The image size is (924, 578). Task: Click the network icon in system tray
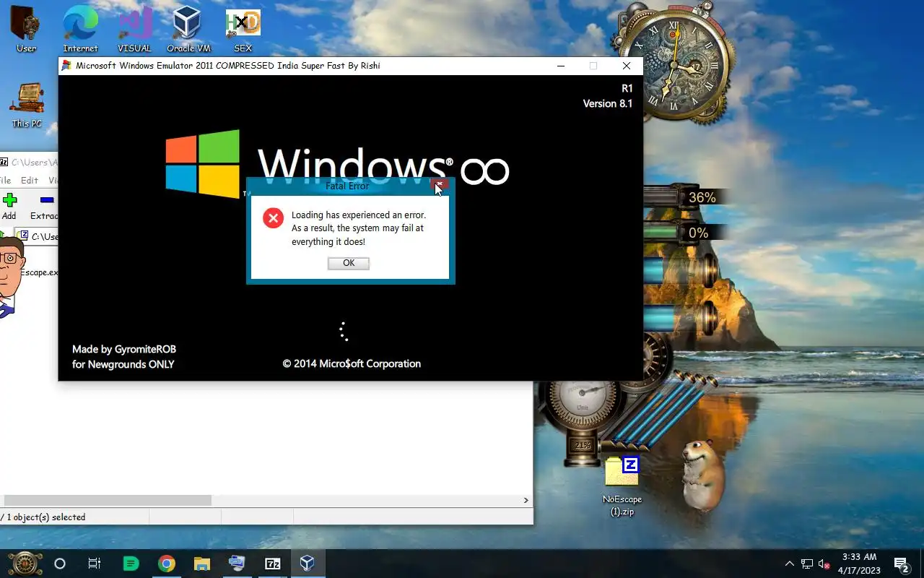pos(806,564)
